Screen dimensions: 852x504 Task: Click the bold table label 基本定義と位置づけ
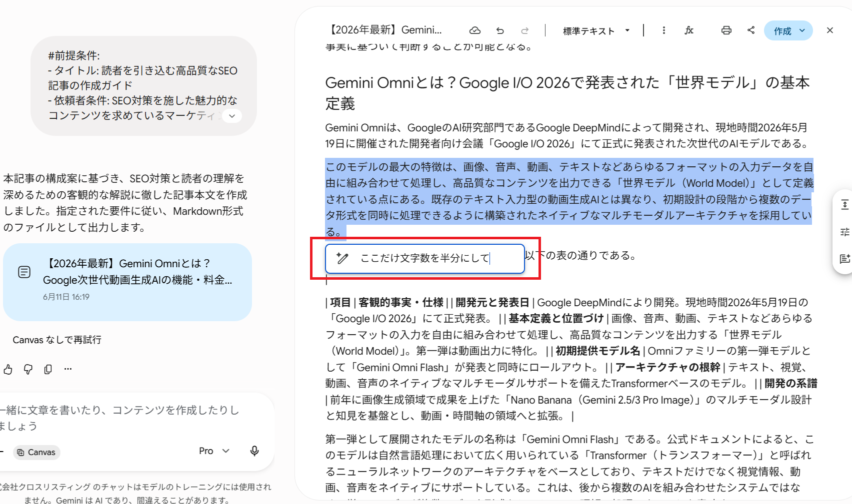[556, 319]
